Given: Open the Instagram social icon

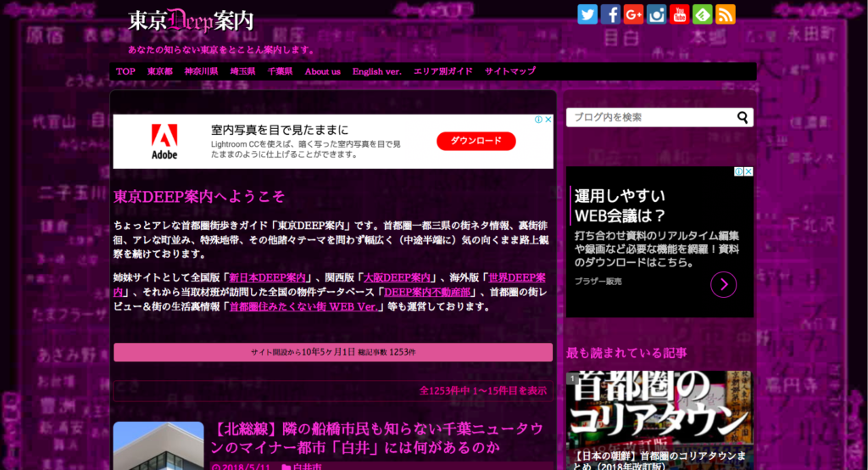Looking at the screenshot, I should coord(657,14).
